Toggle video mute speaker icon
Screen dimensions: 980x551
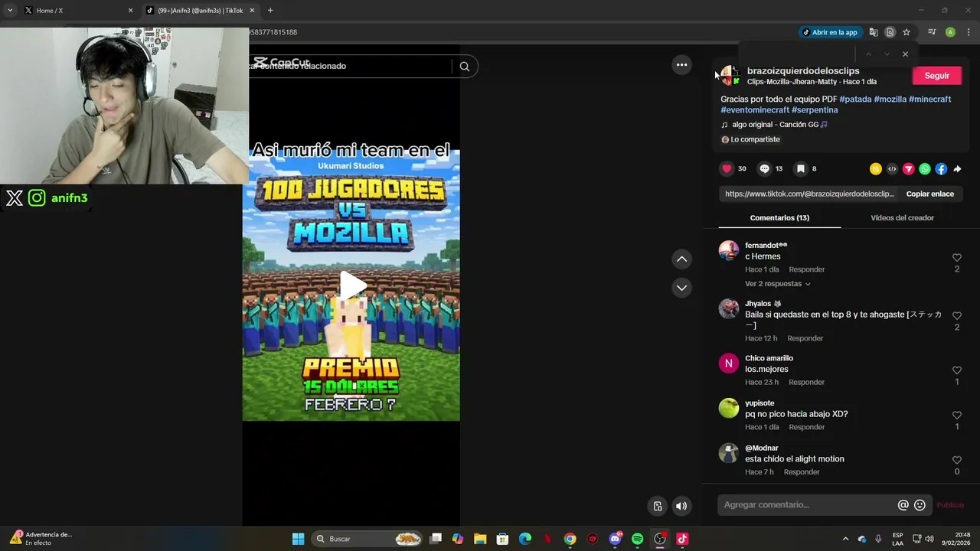(x=681, y=506)
